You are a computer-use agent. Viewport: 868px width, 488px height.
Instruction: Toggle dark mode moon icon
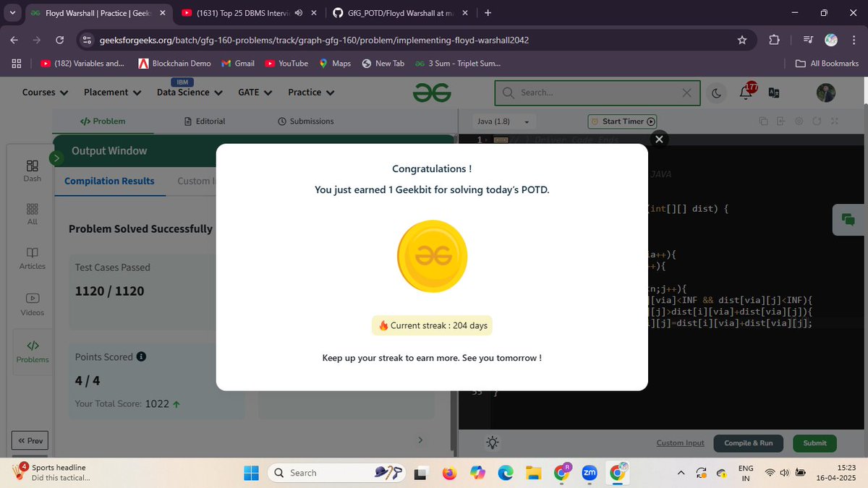[716, 93]
